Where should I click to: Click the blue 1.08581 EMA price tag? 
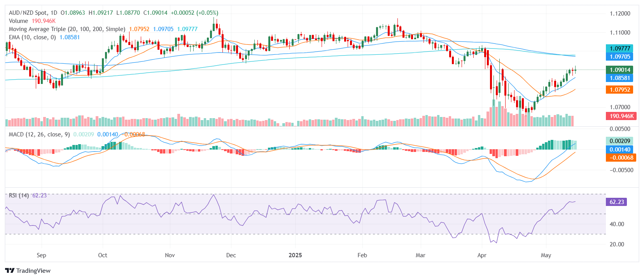(x=619, y=78)
